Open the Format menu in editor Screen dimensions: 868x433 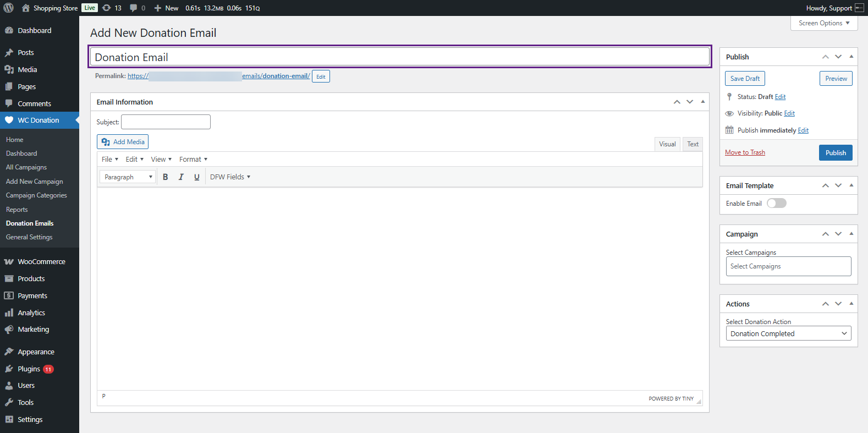(193, 160)
